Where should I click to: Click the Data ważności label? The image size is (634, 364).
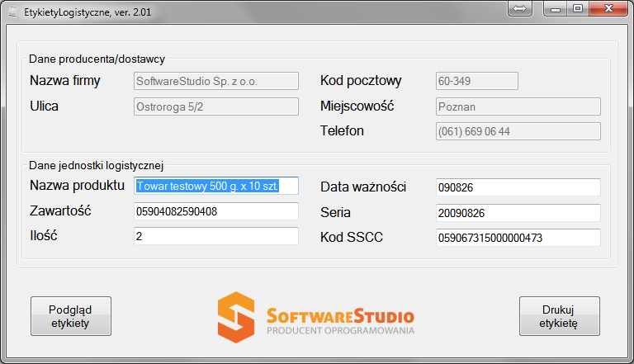pos(363,187)
